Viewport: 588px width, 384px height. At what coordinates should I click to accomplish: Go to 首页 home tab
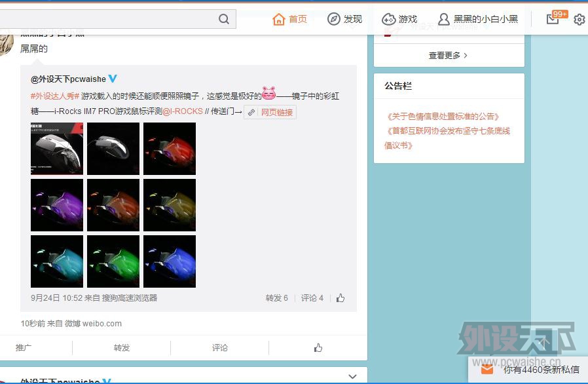tap(290, 19)
